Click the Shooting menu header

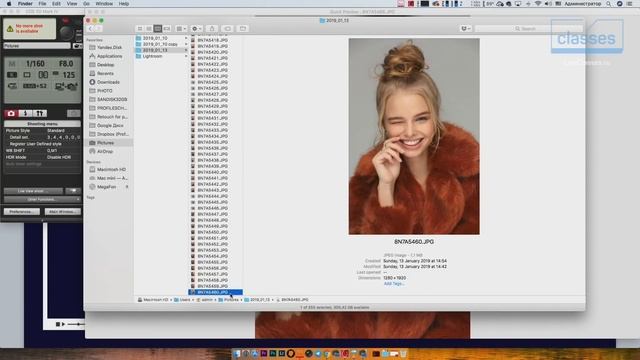42,124
